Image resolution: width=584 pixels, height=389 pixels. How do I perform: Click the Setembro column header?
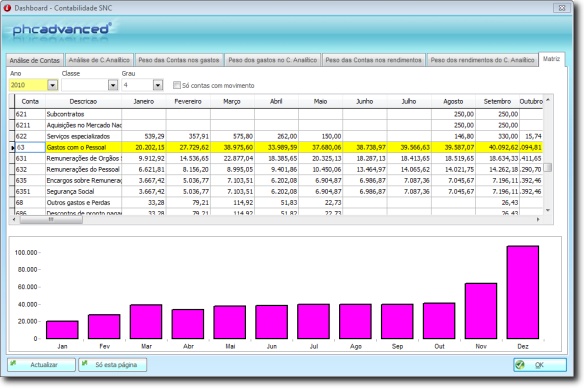coord(497,101)
